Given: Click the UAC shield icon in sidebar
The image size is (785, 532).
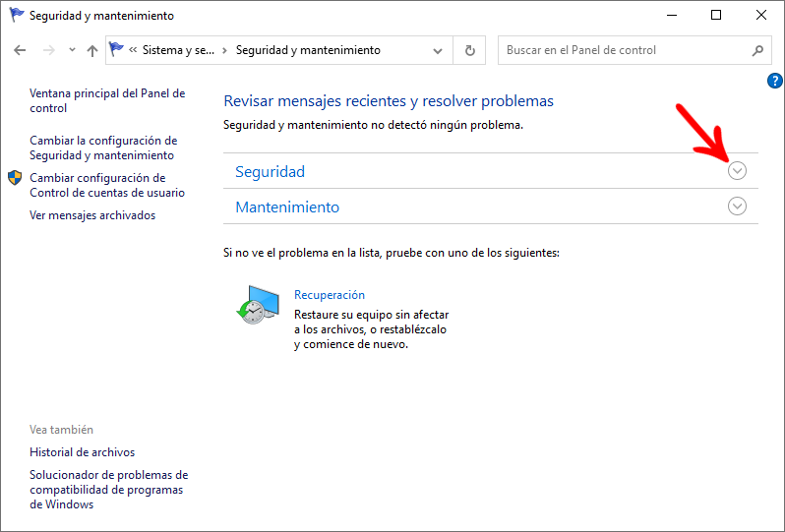Looking at the screenshot, I should [x=15, y=178].
